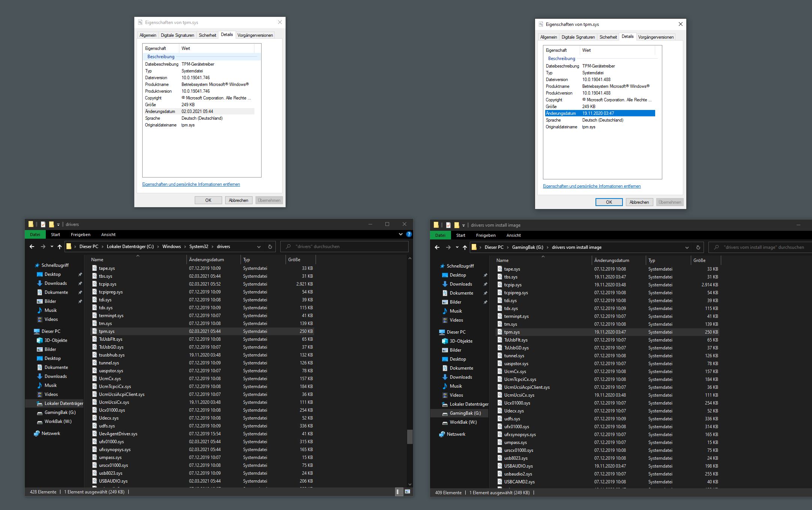Select Änderungsdatum row in left properties dialog

click(199, 111)
